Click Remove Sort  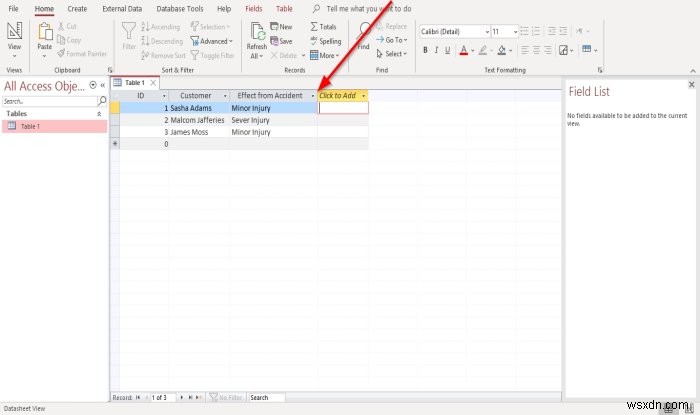tap(163, 55)
